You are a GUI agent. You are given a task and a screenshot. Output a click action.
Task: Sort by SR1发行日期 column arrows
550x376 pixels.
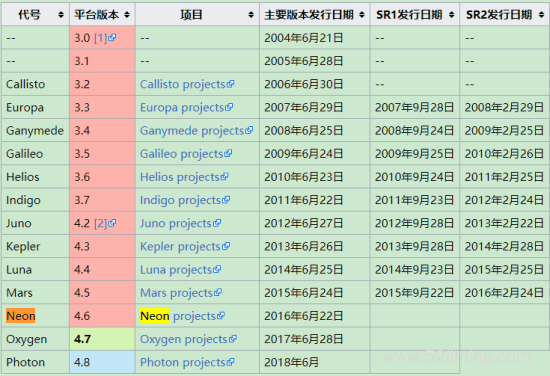451,15
